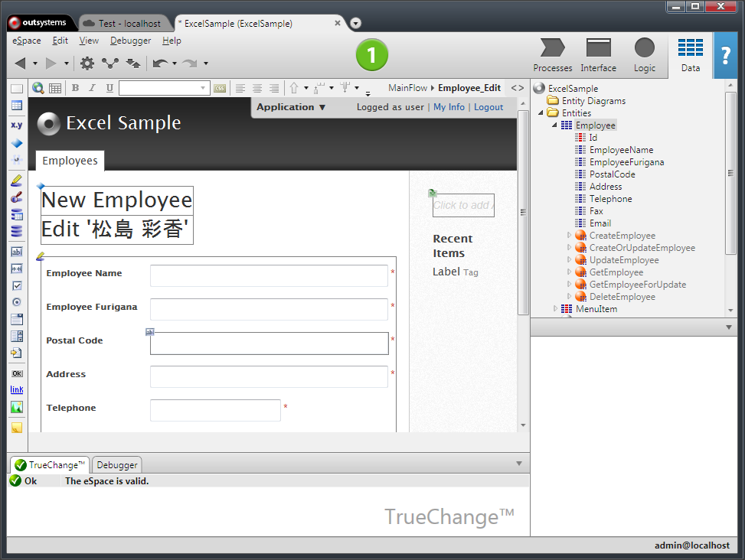This screenshot has height=560, width=745.
Task: Open the Logic layer
Action: 644,55
